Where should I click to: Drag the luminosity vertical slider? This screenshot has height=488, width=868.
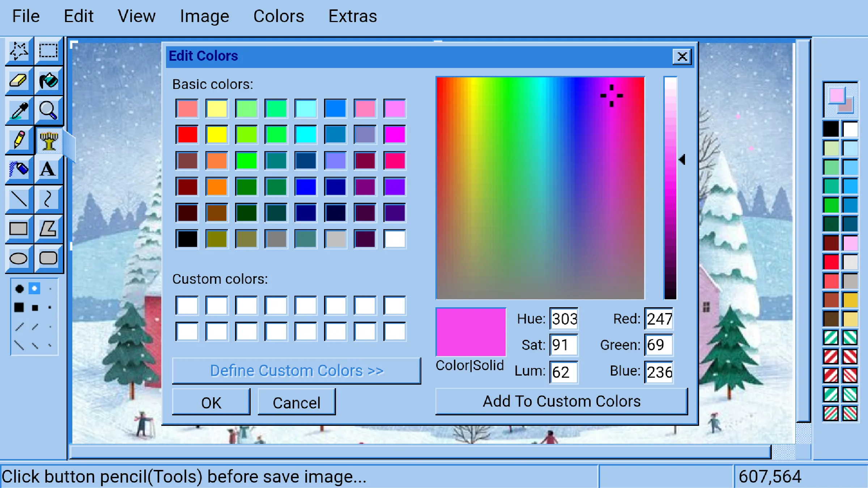tap(682, 160)
